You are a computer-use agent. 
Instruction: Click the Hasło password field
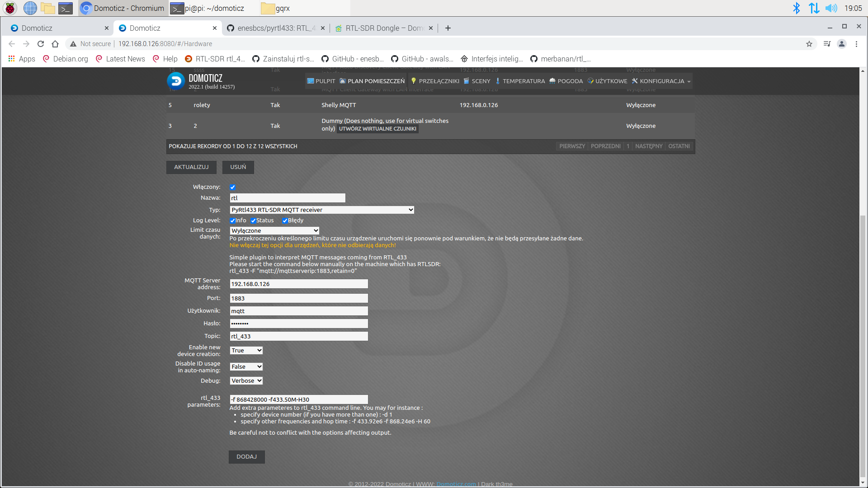[299, 324]
